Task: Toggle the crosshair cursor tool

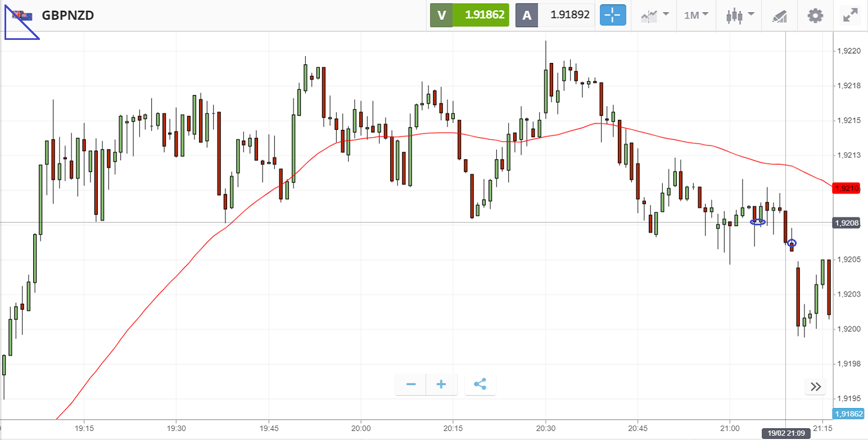Action: (x=613, y=15)
